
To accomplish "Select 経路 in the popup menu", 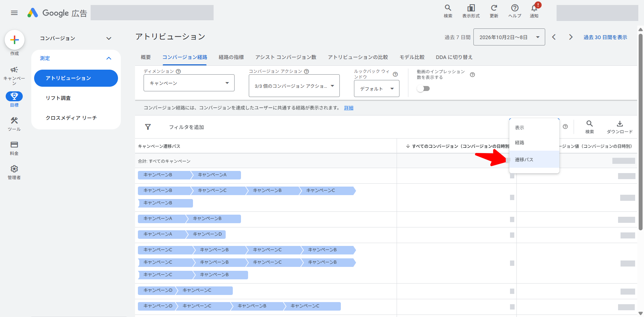I will pos(534,143).
